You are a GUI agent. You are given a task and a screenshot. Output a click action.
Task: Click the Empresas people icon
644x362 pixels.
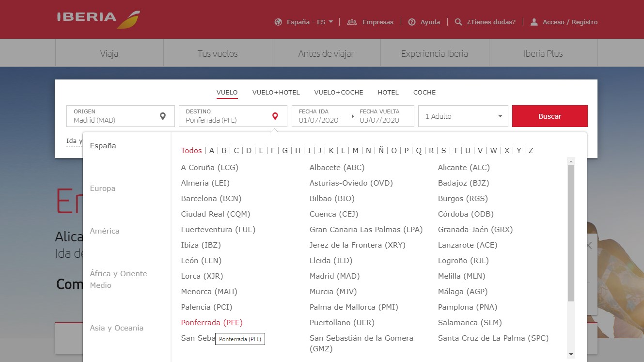pyautogui.click(x=352, y=22)
